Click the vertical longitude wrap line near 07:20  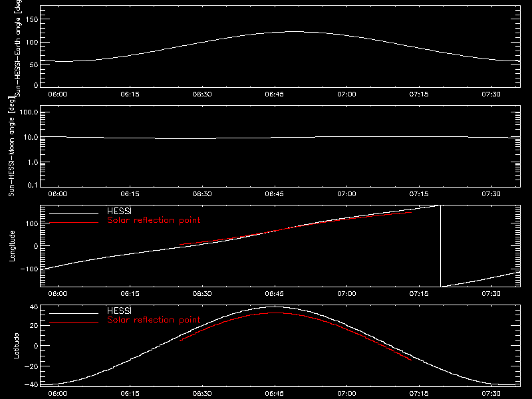[440, 246]
